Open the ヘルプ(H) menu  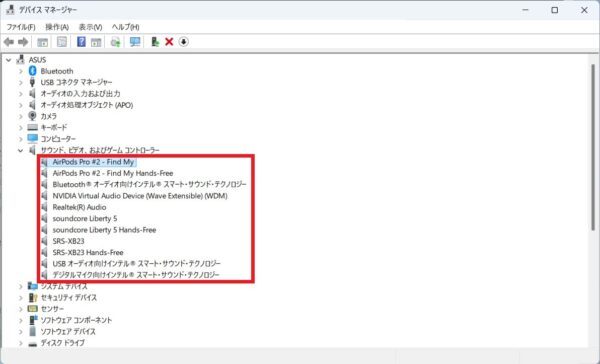coord(126,27)
